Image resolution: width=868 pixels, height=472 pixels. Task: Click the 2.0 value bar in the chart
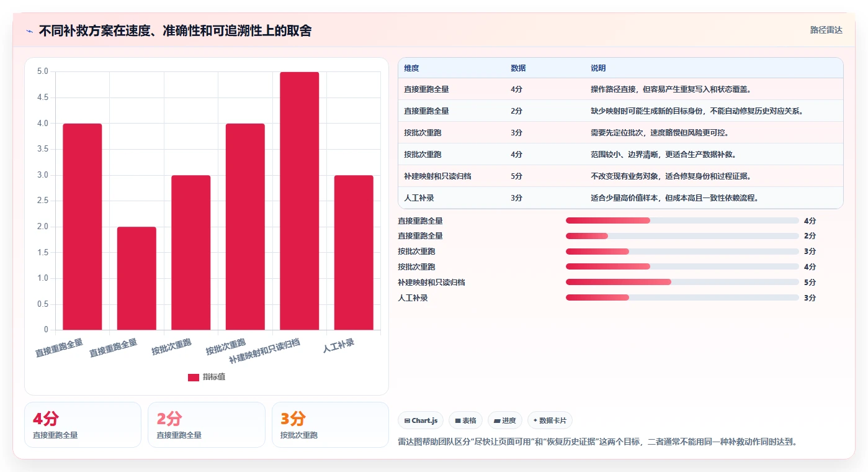136,278
